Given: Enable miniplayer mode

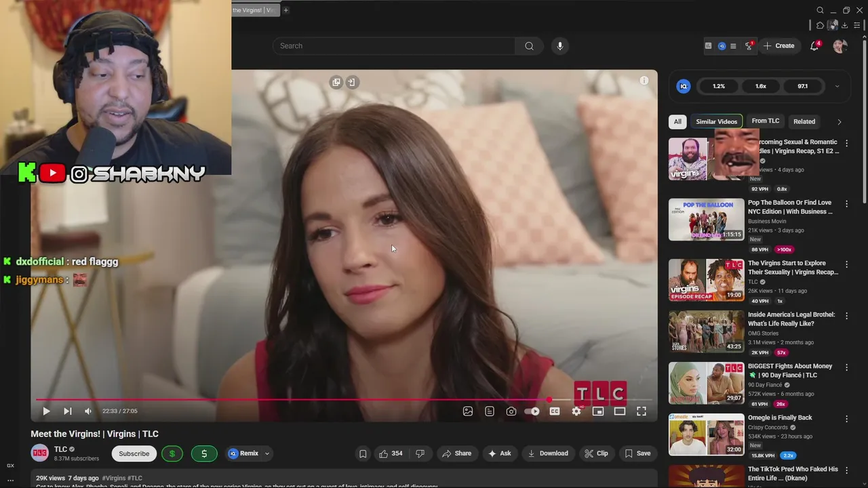Looking at the screenshot, I should 598,411.
